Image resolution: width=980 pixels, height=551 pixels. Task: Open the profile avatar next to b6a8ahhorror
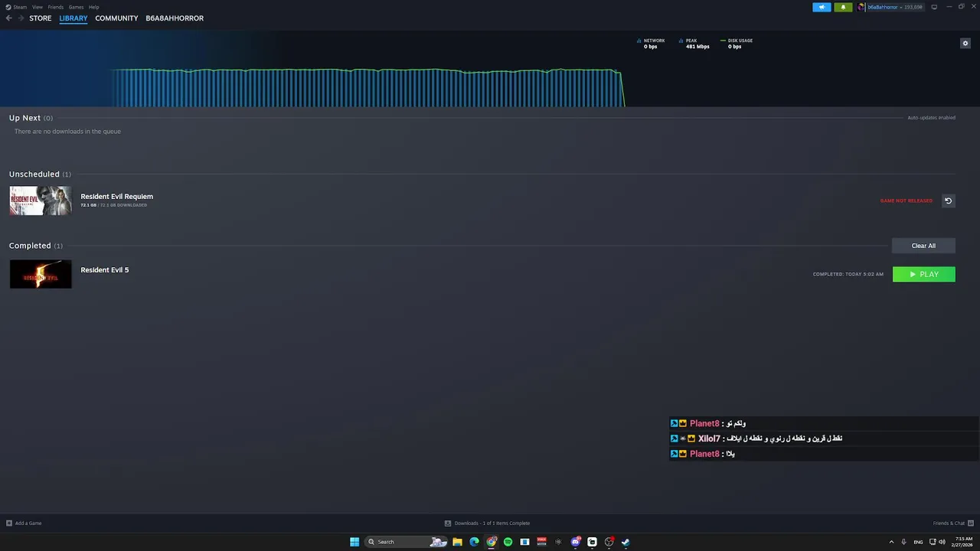tap(861, 7)
